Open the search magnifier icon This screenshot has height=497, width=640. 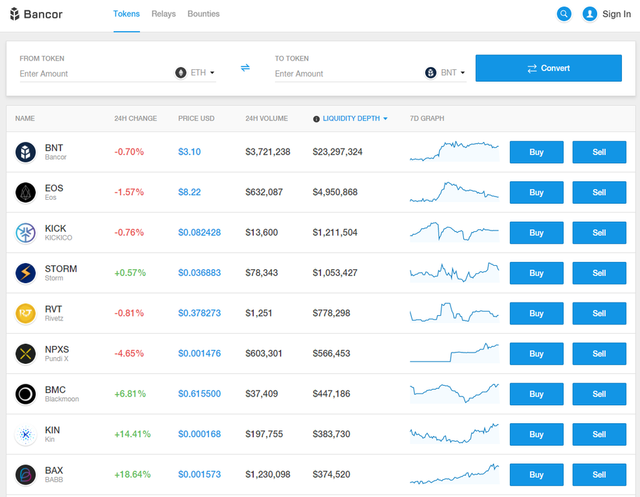(564, 14)
